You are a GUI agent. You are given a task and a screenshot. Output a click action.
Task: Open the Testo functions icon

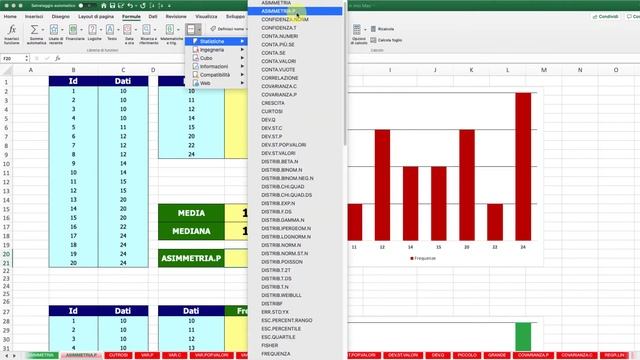click(110, 29)
